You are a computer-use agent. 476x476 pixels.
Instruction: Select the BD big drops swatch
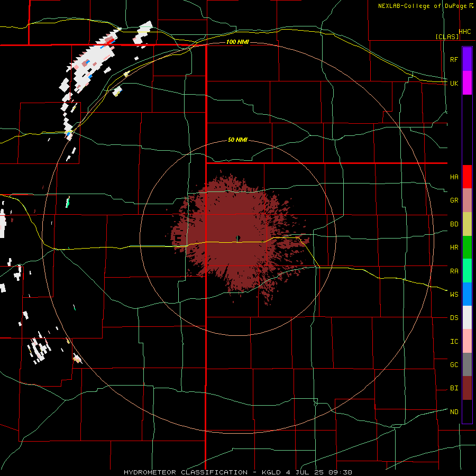coord(467,224)
